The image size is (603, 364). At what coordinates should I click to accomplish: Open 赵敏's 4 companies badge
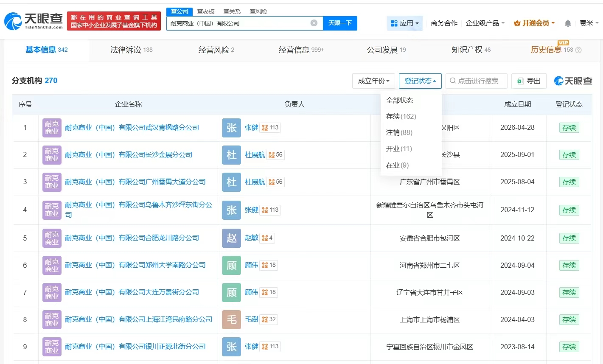pyautogui.click(x=267, y=238)
